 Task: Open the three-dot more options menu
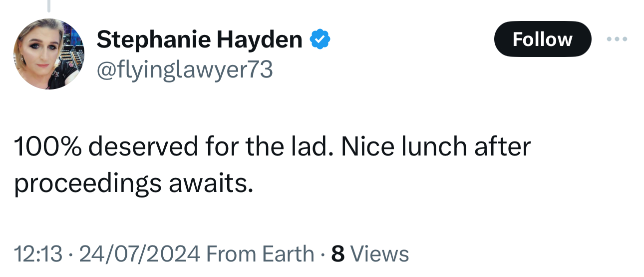[x=617, y=39]
